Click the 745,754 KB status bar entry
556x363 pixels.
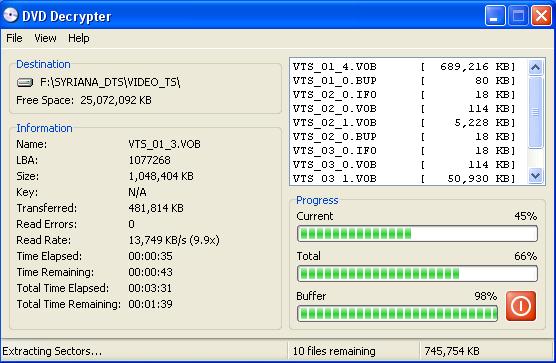tap(452, 351)
